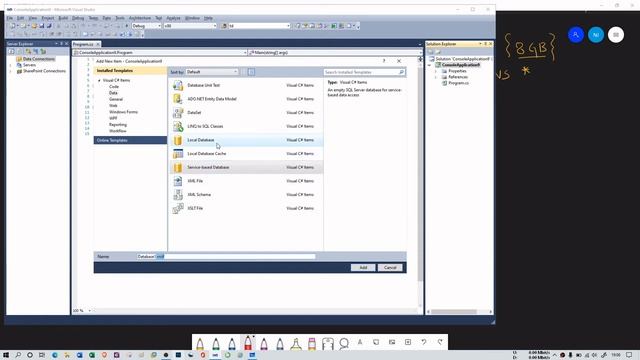
Task: Select Windows Forms template category
Action: pos(123,112)
